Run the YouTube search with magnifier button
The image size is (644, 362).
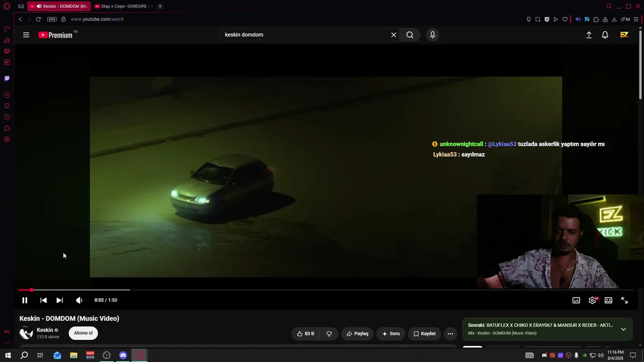(x=410, y=35)
